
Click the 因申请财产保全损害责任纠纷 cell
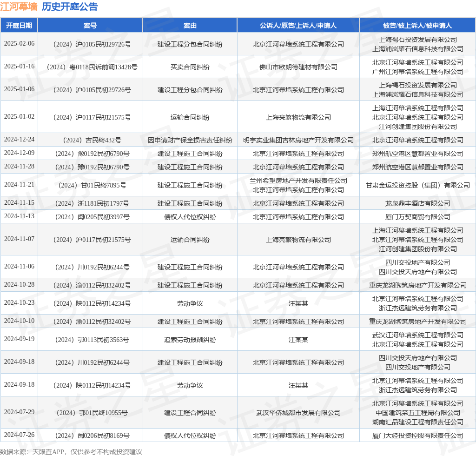tap(190, 140)
